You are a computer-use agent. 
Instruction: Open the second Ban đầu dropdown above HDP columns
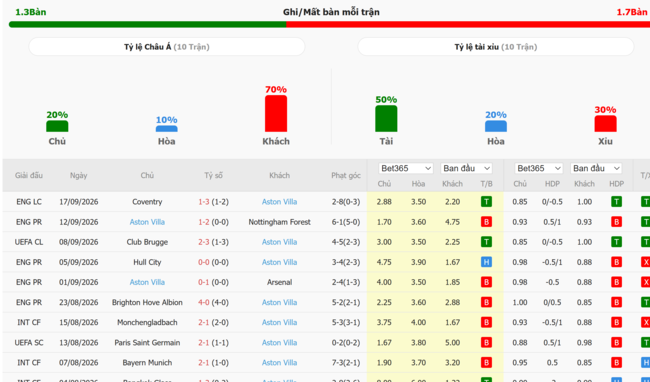coord(596,168)
